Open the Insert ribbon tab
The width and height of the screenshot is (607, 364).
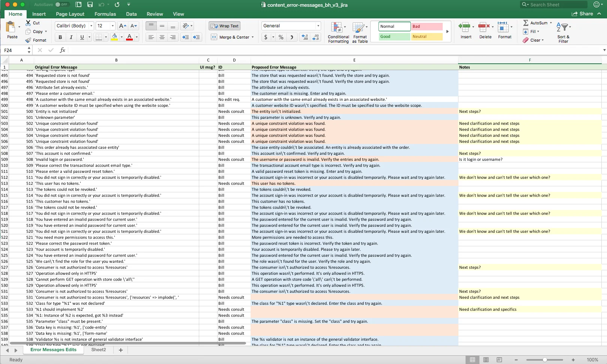click(39, 14)
